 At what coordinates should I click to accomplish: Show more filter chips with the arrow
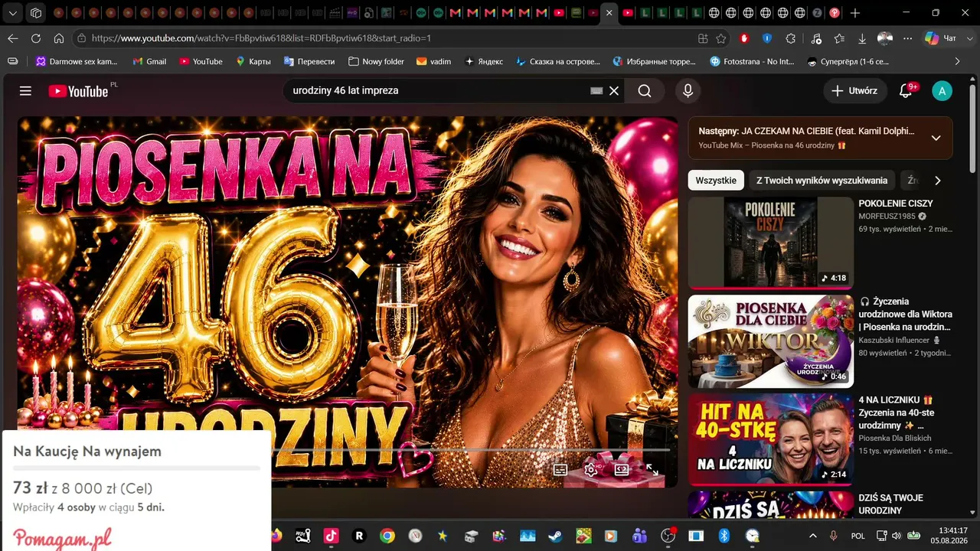pos(937,181)
